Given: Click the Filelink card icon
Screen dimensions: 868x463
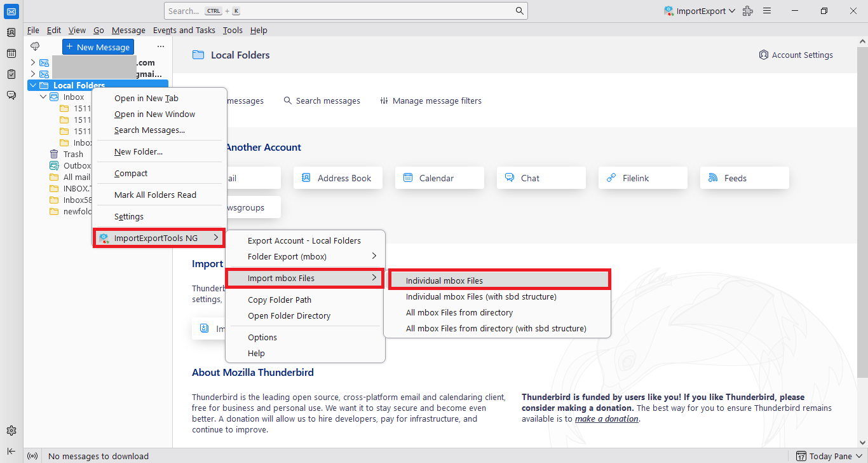Looking at the screenshot, I should (611, 178).
